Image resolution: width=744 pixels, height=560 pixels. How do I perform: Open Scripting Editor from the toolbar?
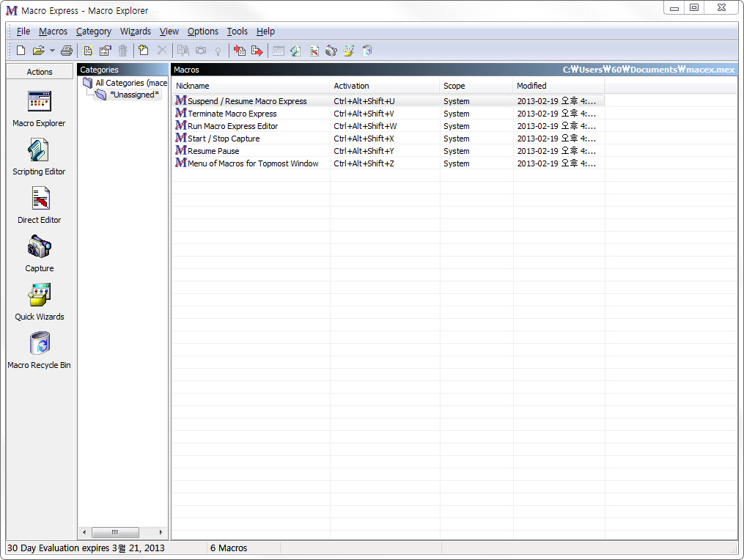(295, 51)
